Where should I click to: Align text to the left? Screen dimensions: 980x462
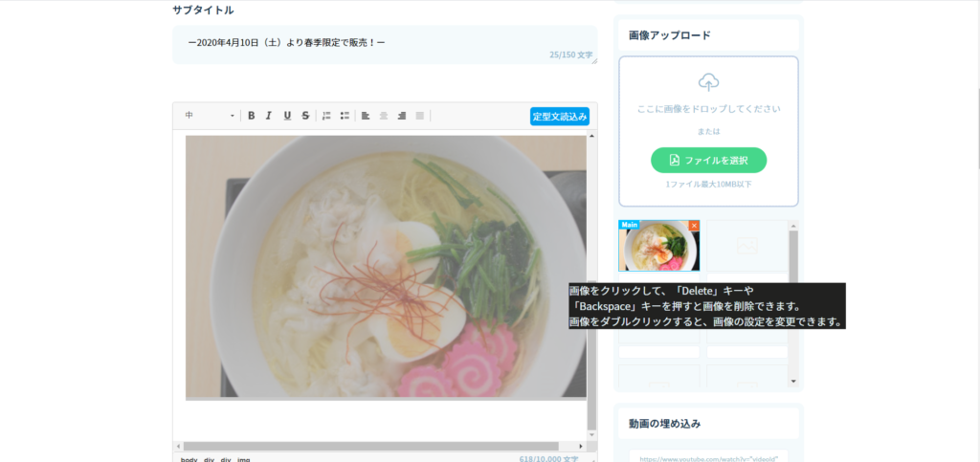(366, 116)
